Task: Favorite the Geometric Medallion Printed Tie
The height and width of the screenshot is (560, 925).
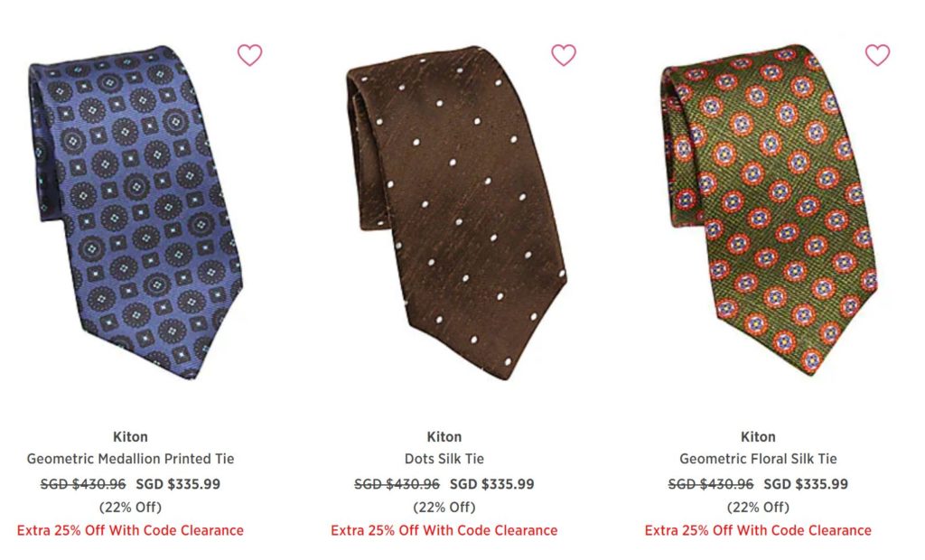Action: pyautogui.click(x=249, y=55)
